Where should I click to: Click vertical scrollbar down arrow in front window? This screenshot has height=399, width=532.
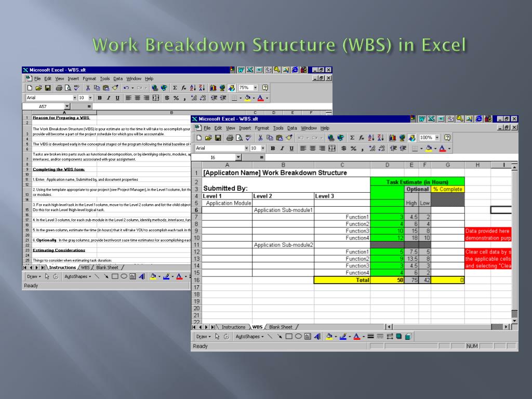pyautogui.click(x=515, y=321)
